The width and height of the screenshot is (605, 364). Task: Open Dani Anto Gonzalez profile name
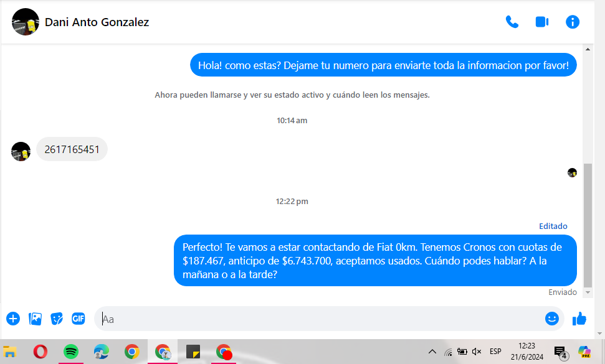[97, 22]
